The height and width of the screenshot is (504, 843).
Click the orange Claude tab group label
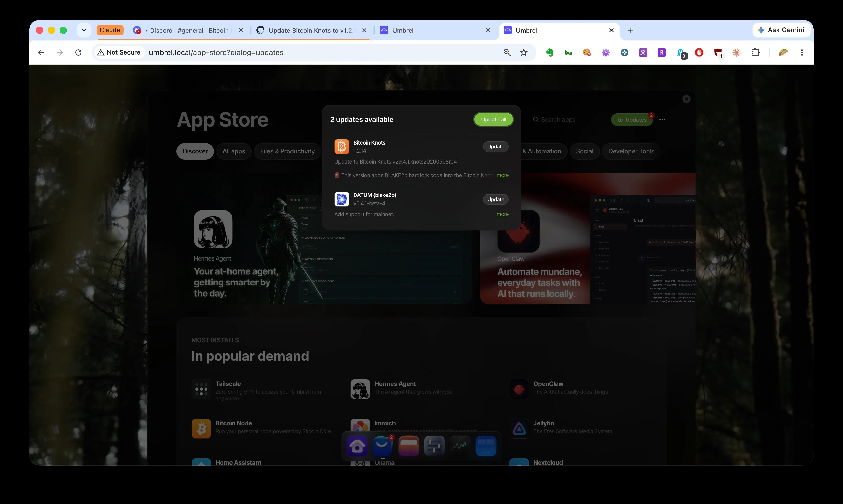click(110, 30)
